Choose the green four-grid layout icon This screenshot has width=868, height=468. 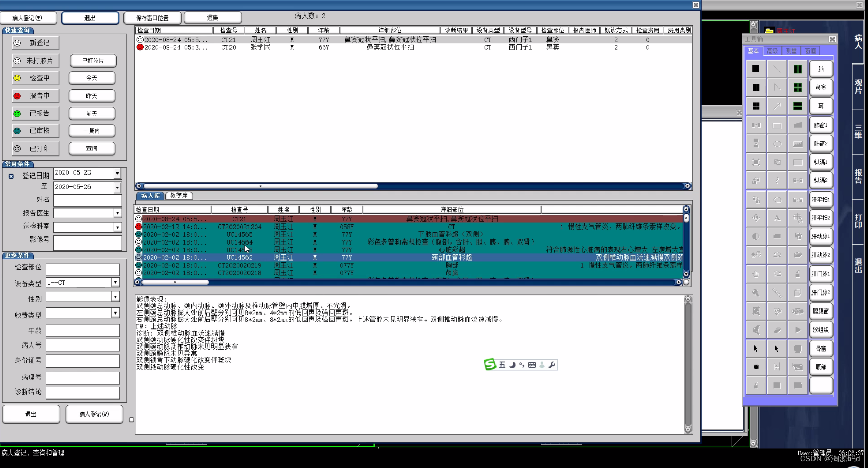[798, 88]
